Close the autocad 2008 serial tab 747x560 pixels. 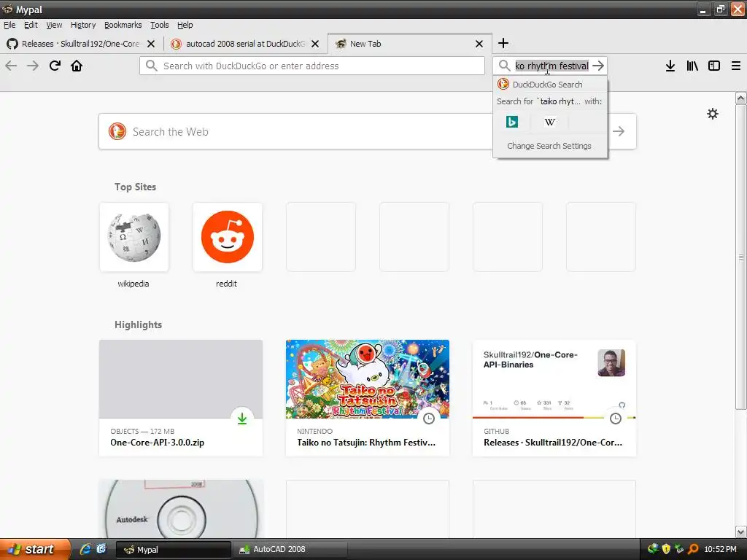click(x=315, y=44)
